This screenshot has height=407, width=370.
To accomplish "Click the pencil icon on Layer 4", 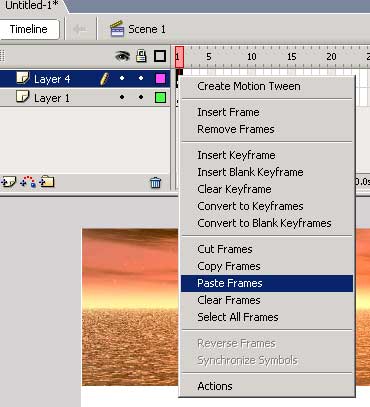I will 104,79.
